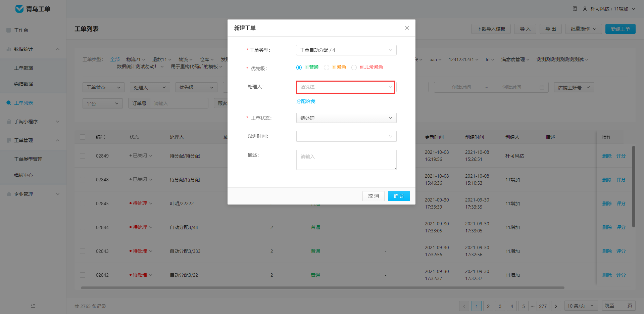Tick the checkbox for row 02842
The width and height of the screenshot is (644, 314).
pos(83,275)
